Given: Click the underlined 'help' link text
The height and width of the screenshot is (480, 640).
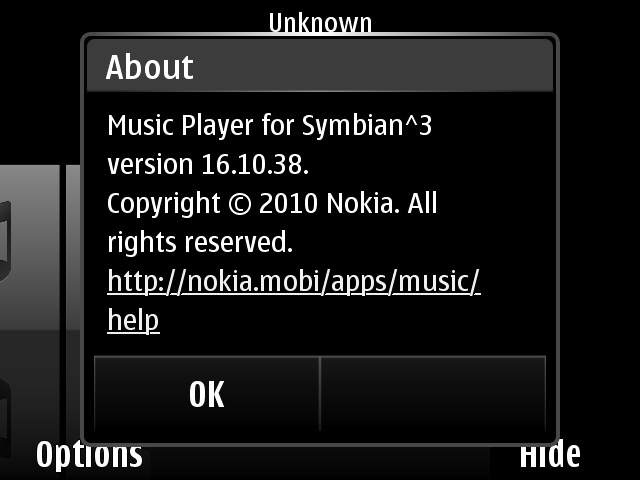Looking at the screenshot, I should (x=133, y=320).
